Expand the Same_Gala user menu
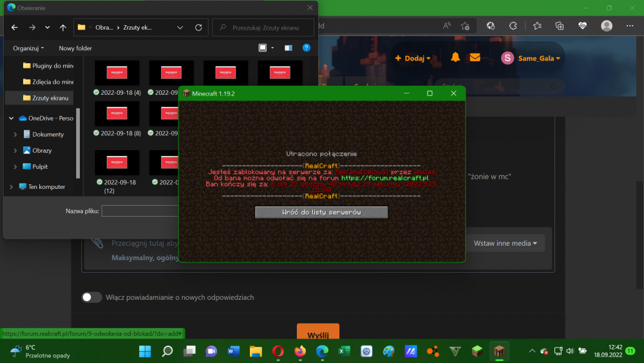The image size is (644, 363). (531, 58)
